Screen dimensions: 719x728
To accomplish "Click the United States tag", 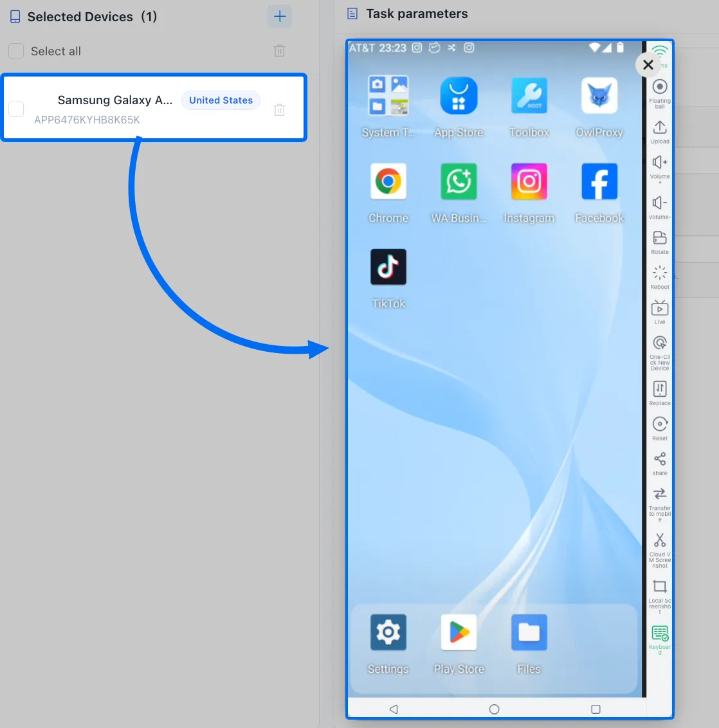I will click(x=221, y=100).
